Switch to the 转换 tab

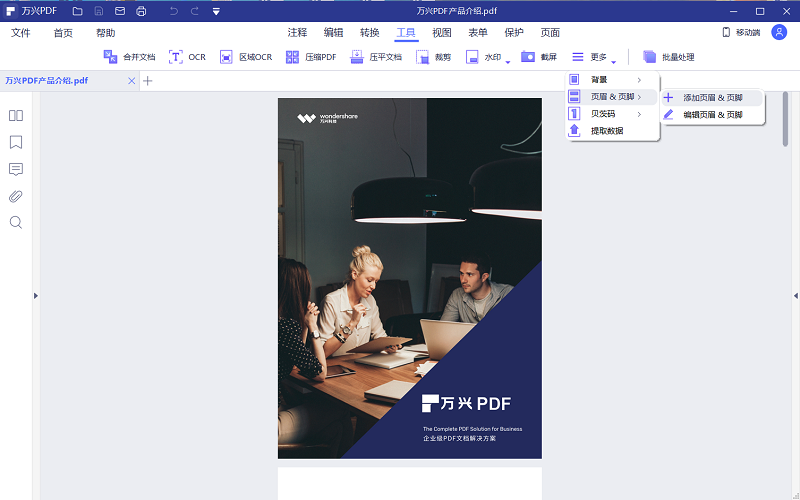370,33
